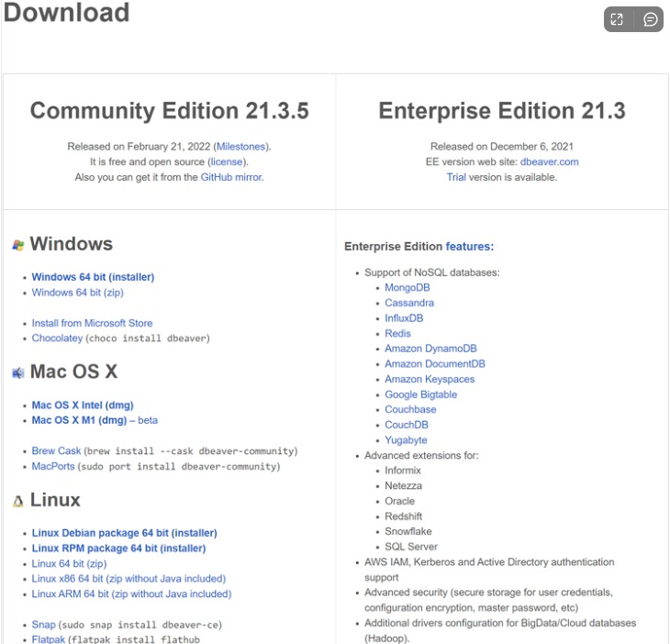Click the Community Edition 21.3.5 heading
This screenshot has width=670, height=644.
pos(169,111)
